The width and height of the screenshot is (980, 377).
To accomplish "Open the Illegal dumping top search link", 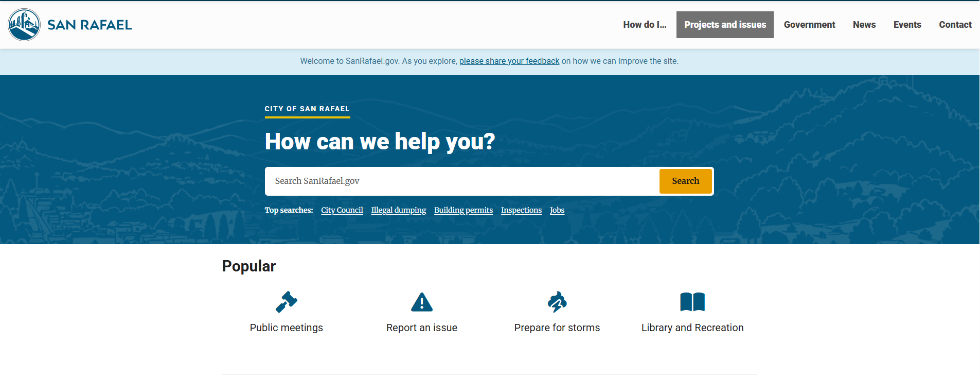I will coord(399,210).
